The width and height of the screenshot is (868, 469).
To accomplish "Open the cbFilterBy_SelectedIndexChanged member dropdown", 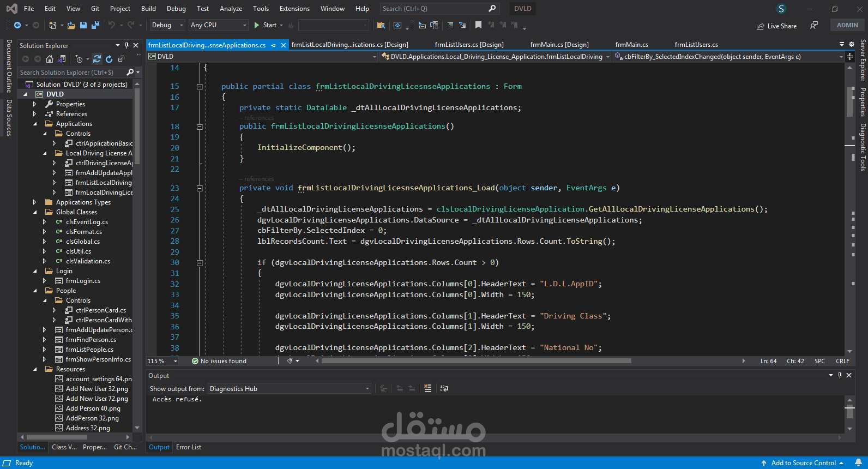I will point(728,56).
